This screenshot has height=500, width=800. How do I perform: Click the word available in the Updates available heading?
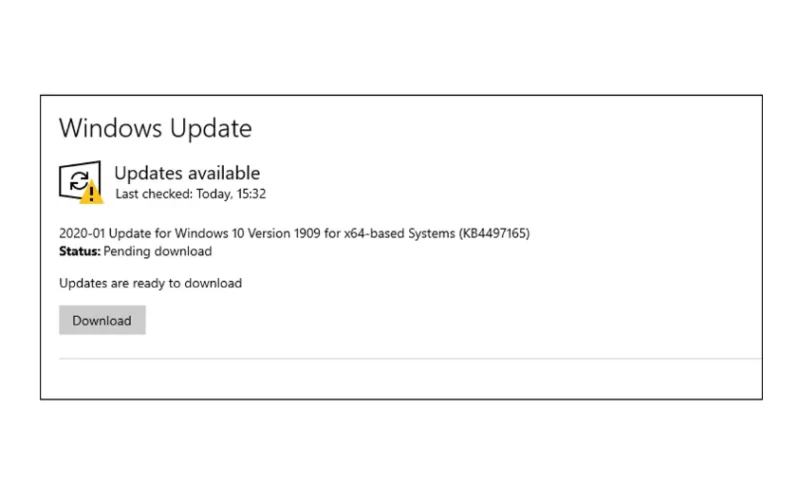[223, 173]
